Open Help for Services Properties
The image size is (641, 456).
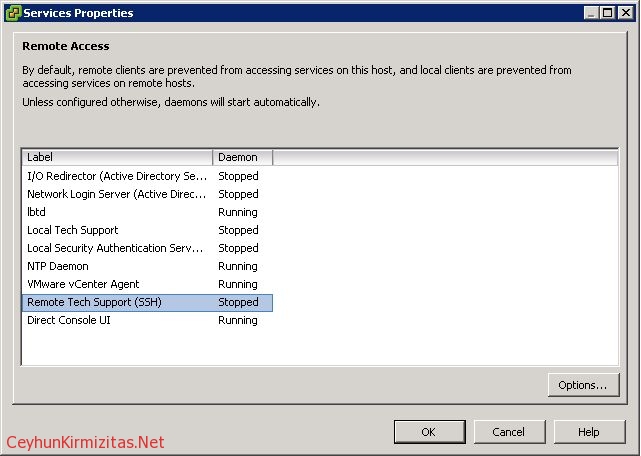(x=589, y=432)
